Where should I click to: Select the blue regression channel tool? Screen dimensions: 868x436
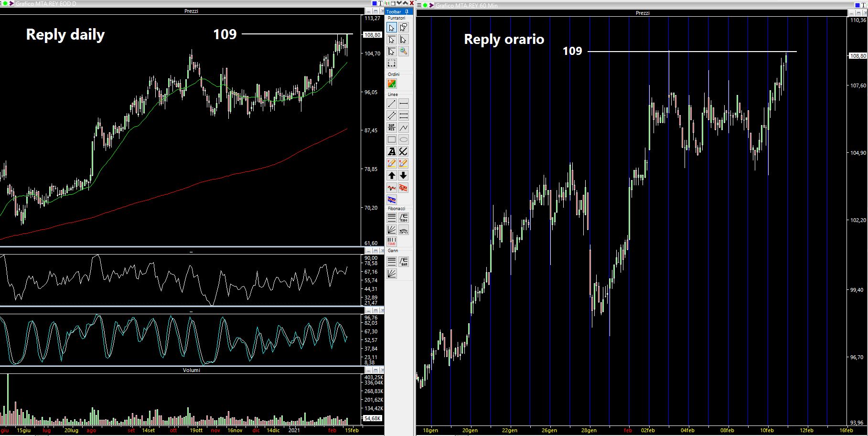point(392,200)
